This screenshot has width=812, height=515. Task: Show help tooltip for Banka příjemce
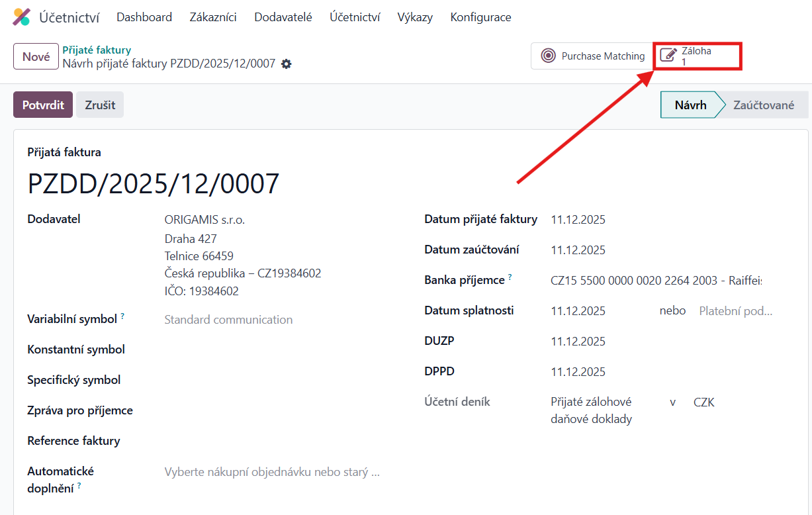[x=510, y=277]
